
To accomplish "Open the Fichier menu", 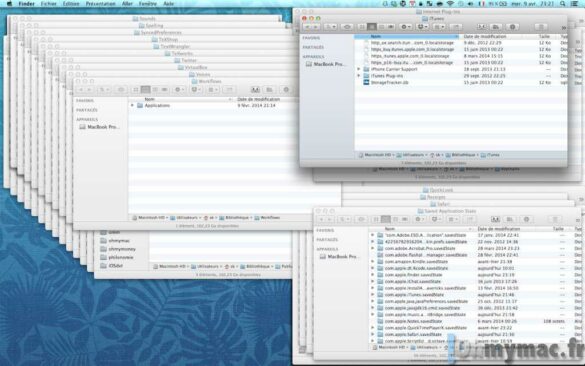I will [x=49, y=4].
